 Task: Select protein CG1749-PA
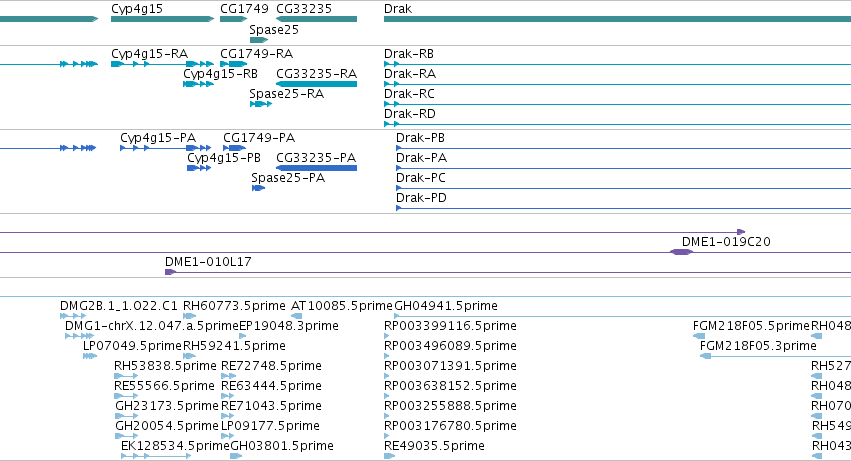[259, 138]
